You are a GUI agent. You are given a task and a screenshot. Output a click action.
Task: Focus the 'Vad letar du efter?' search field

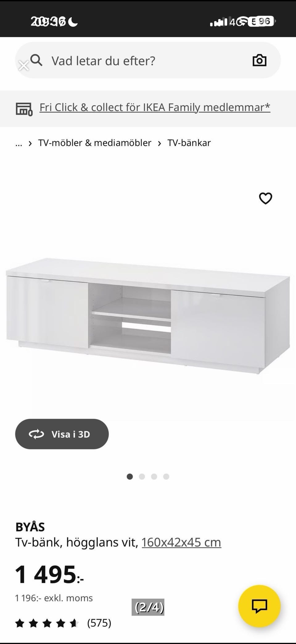pos(148,60)
